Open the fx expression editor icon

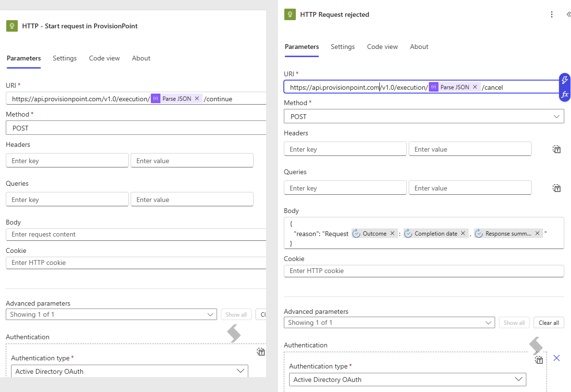(x=565, y=95)
